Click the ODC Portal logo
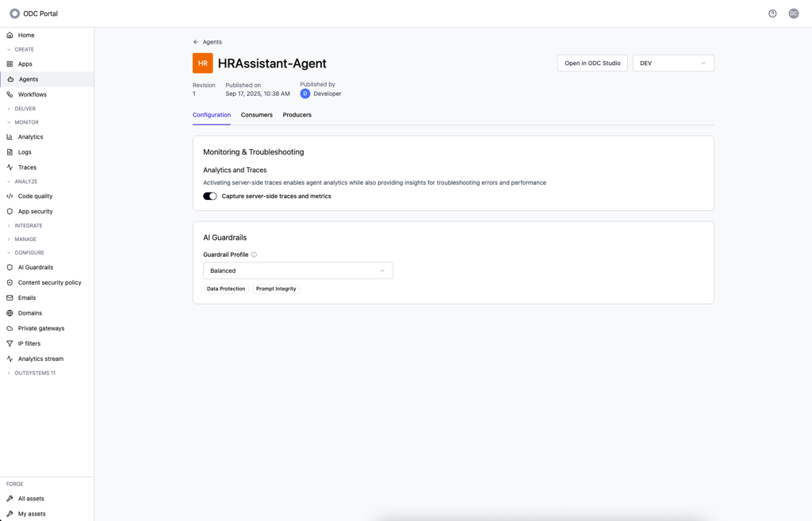 (x=14, y=13)
